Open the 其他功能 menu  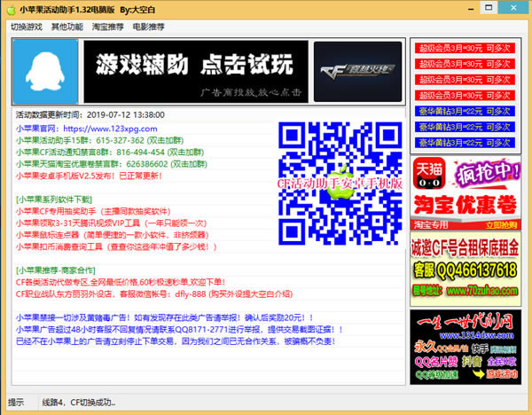click(x=67, y=27)
